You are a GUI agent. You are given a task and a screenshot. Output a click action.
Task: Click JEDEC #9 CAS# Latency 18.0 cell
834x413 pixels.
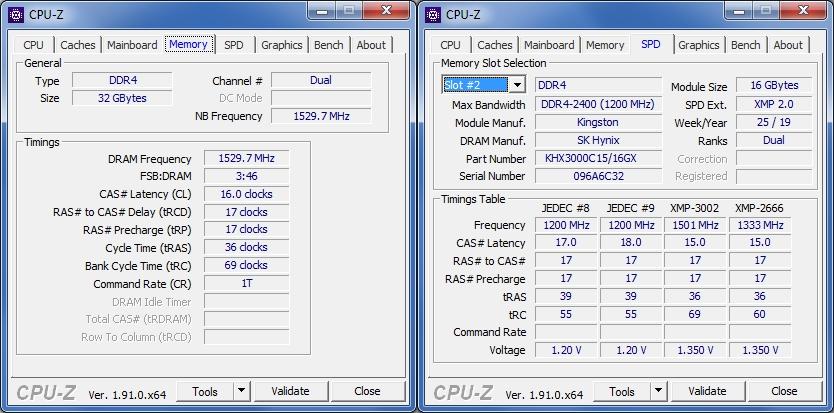(x=631, y=243)
